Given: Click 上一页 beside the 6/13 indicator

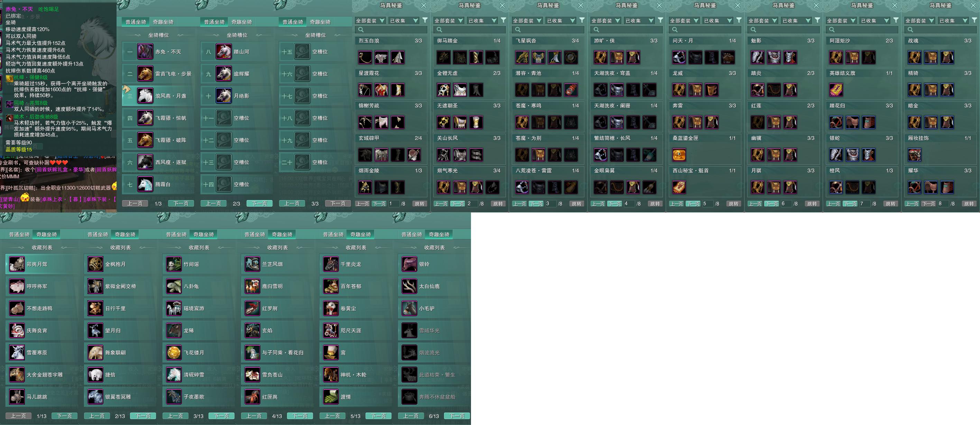Looking at the screenshot, I should click(411, 416).
